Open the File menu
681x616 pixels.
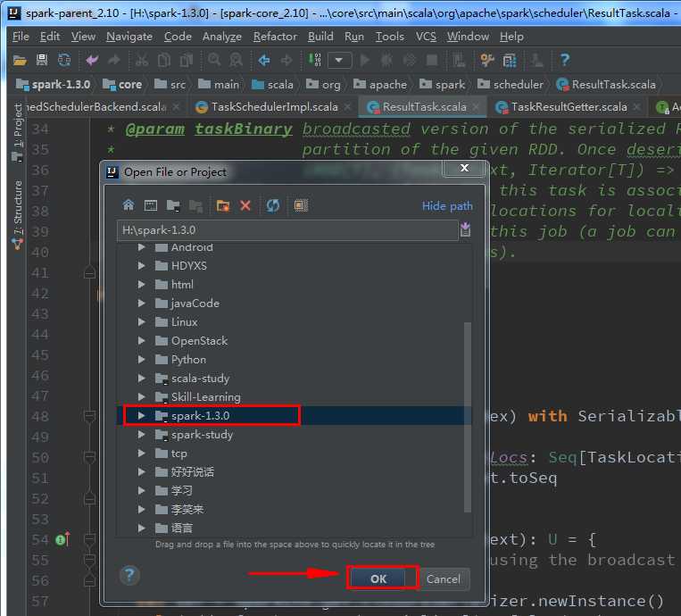[21, 37]
